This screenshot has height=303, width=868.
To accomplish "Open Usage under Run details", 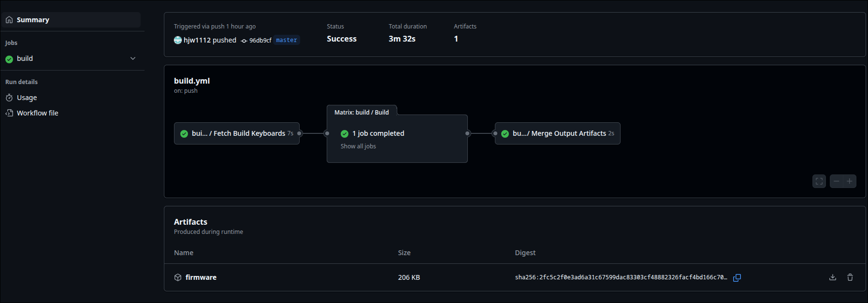I will pyautogui.click(x=27, y=98).
